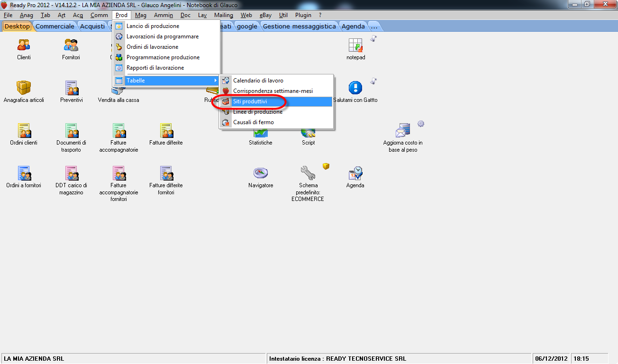The height and width of the screenshot is (364, 618).
Task: Open the File menu
Action: coord(8,15)
